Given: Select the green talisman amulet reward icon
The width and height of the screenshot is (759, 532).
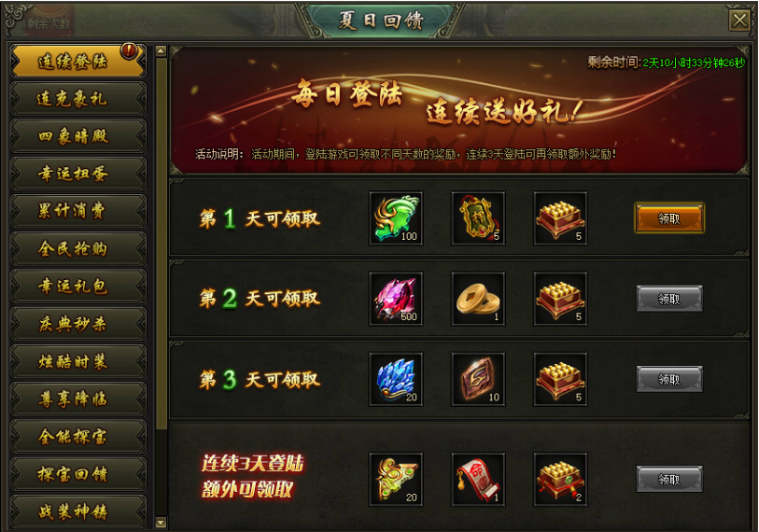Looking at the screenshot, I should (x=478, y=218).
